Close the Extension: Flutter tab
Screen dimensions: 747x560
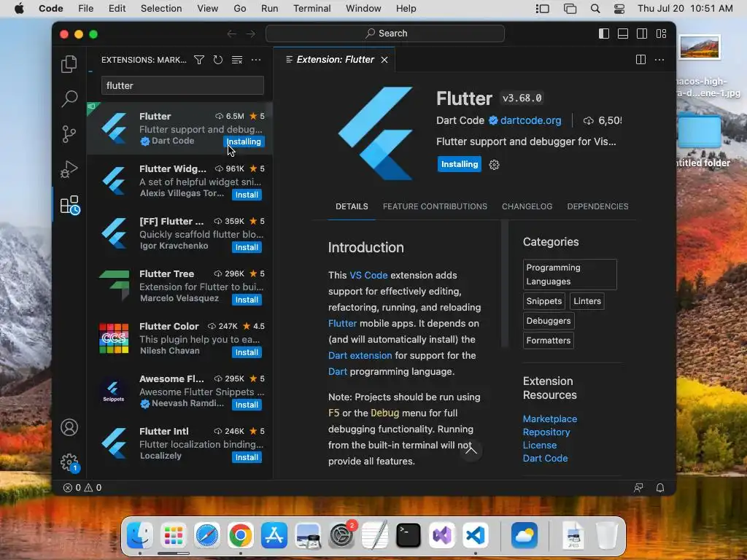[x=384, y=60]
